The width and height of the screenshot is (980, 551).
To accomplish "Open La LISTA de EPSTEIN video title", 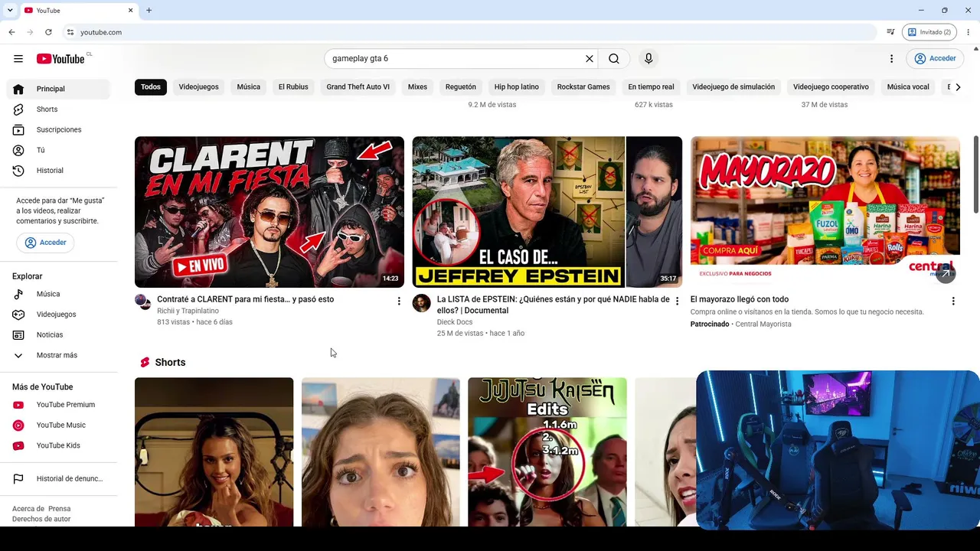I will 554,305.
